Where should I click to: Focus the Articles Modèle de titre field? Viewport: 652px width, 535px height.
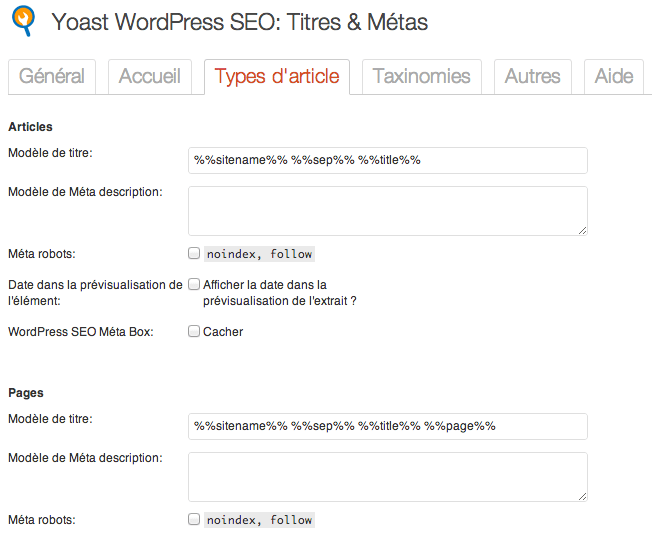coord(388,160)
